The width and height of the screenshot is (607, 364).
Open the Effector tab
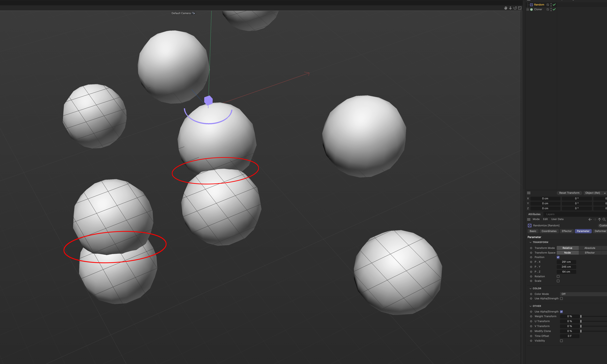tap(566, 231)
